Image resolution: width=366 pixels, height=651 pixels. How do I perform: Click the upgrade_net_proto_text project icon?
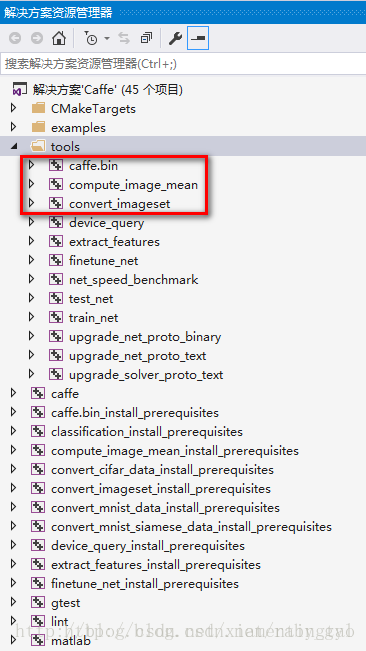(x=56, y=356)
